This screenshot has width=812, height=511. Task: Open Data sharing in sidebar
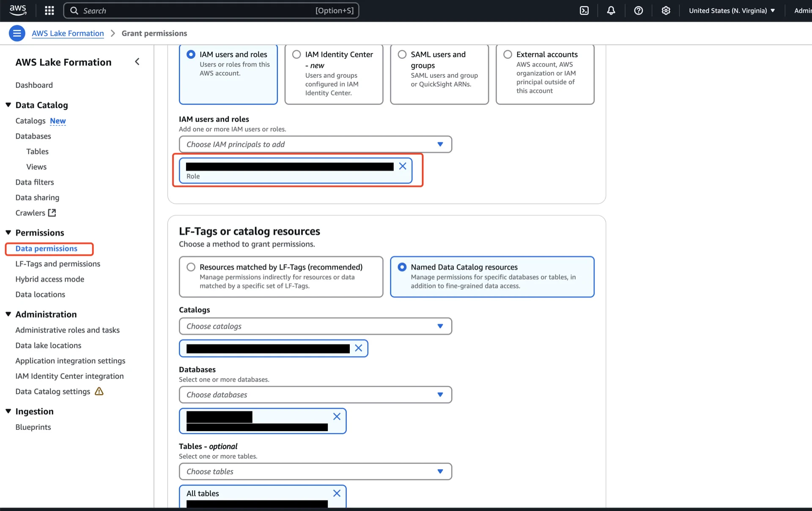point(37,197)
